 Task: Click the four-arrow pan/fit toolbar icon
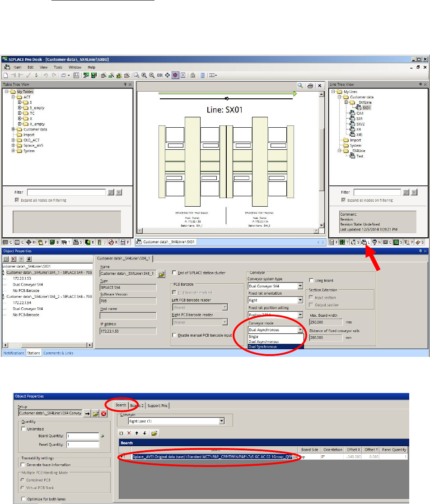(168, 75)
